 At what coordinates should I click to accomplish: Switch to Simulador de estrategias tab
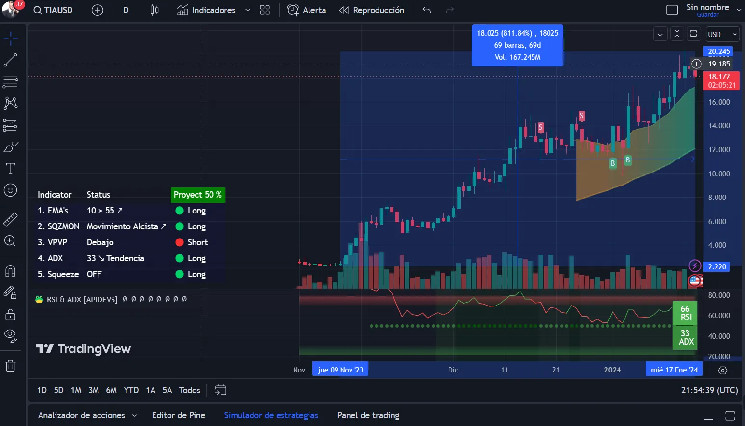point(271,415)
